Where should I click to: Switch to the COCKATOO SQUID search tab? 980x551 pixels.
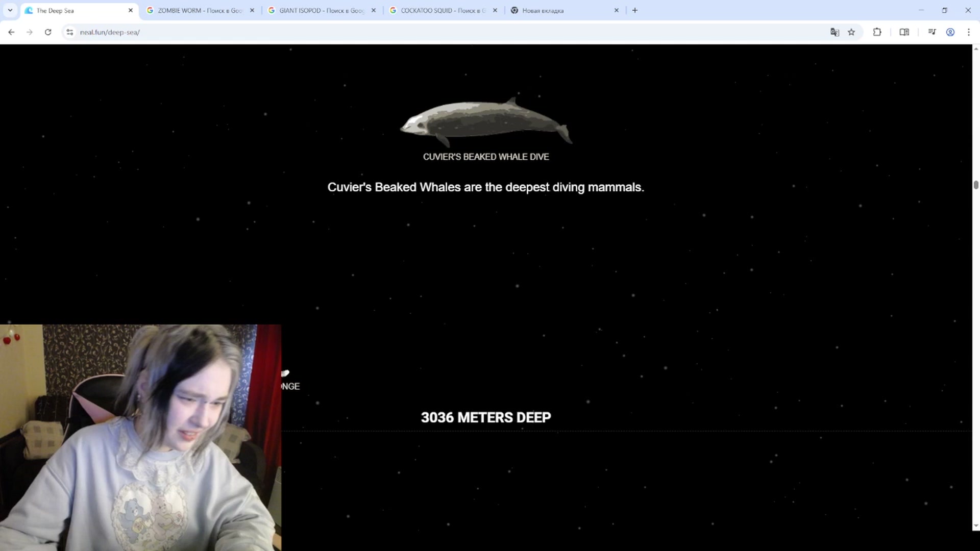(x=443, y=10)
